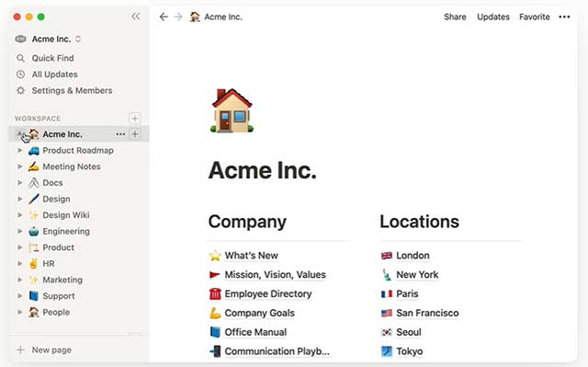The width and height of the screenshot is (588, 367).
Task: Click the Quick Find magnifier icon
Action: [20, 58]
